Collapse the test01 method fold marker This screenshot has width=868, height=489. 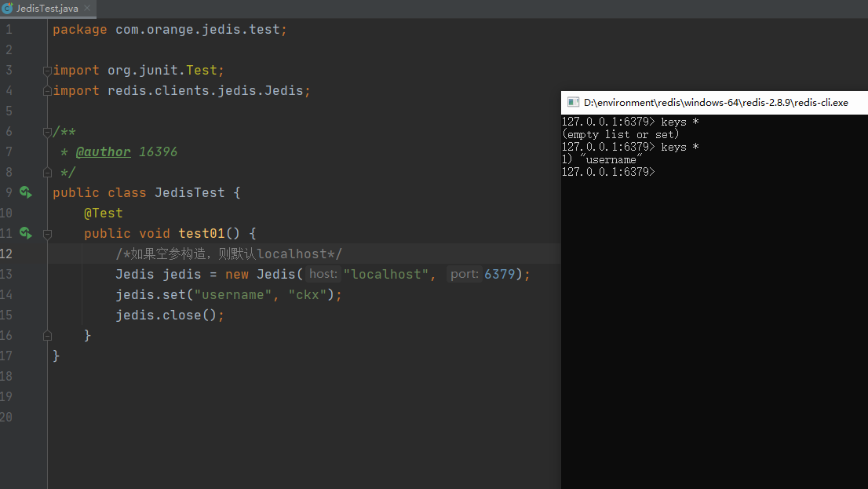[47, 234]
